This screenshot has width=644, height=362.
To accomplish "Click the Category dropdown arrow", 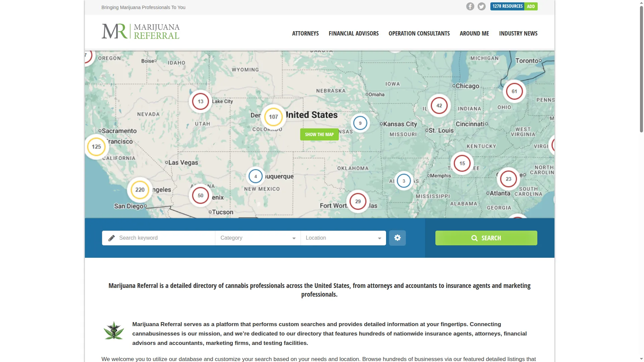I will [x=294, y=238].
